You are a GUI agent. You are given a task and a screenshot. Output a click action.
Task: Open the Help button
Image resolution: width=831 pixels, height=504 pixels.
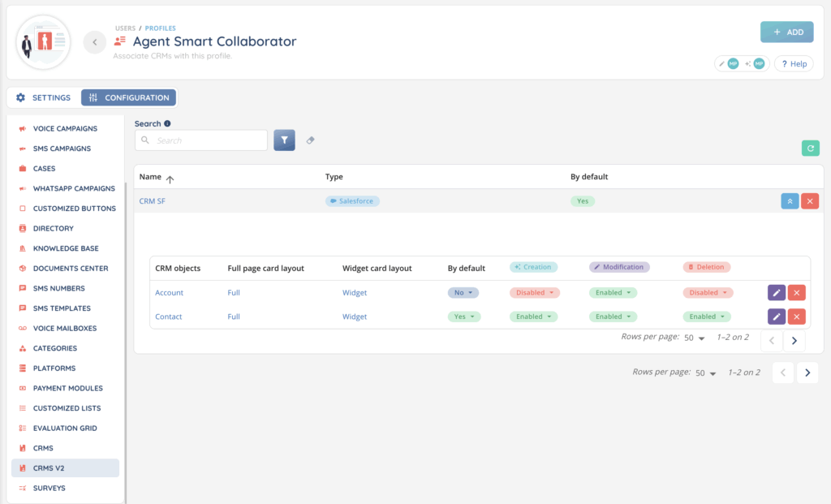click(793, 63)
